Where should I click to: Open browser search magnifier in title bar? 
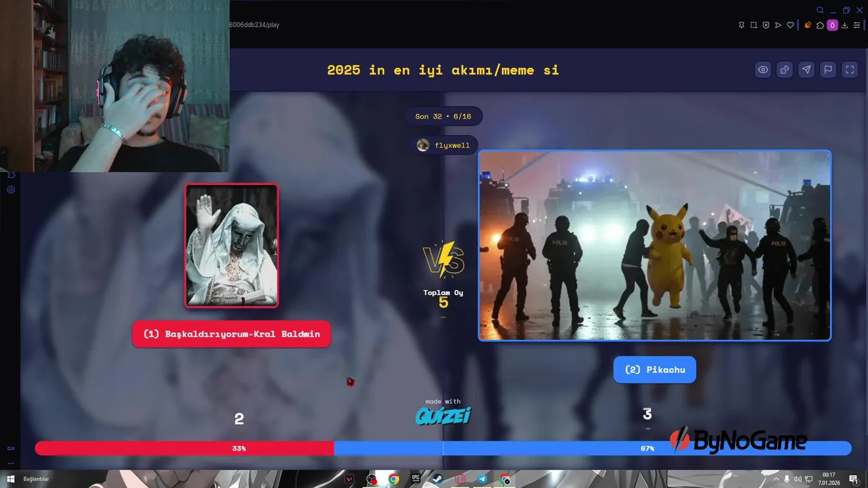click(820, 10)
